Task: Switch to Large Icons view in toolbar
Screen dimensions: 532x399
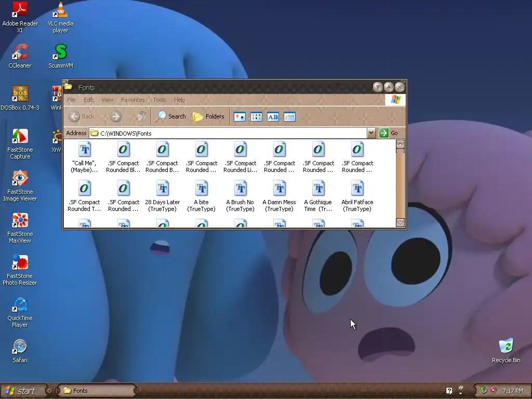Action: 240,117
